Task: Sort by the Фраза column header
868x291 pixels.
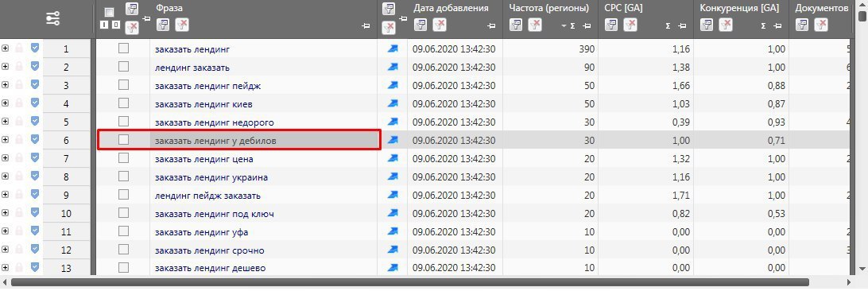Action: click(169, 8)
